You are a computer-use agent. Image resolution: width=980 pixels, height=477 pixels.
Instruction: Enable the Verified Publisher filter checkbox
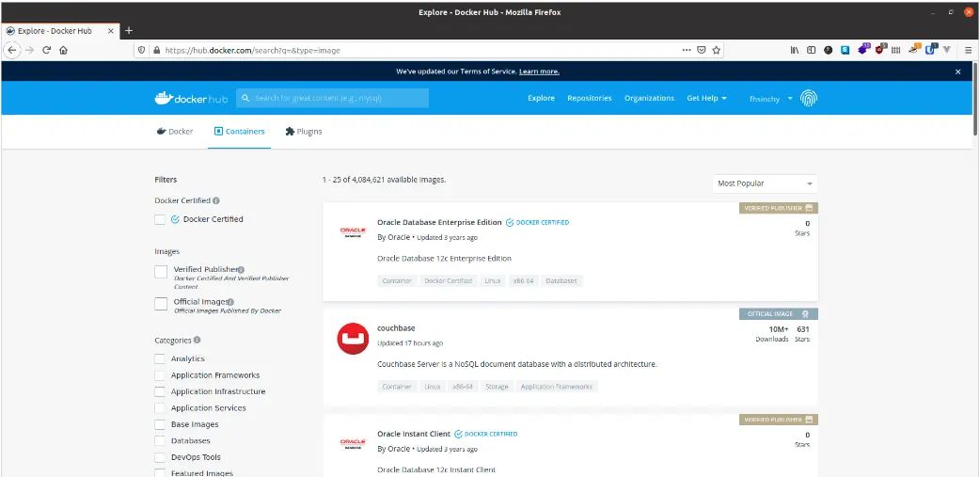coord(161,271)
